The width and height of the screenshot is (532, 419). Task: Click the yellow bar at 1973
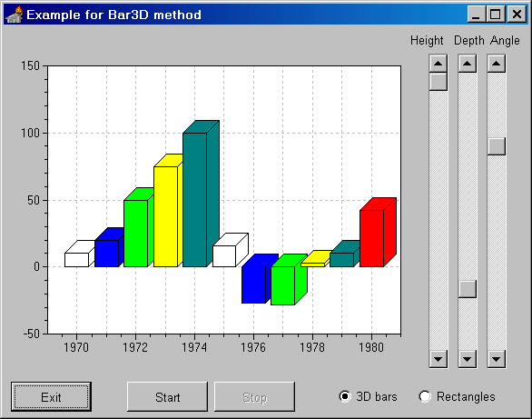tap(165, 216)
